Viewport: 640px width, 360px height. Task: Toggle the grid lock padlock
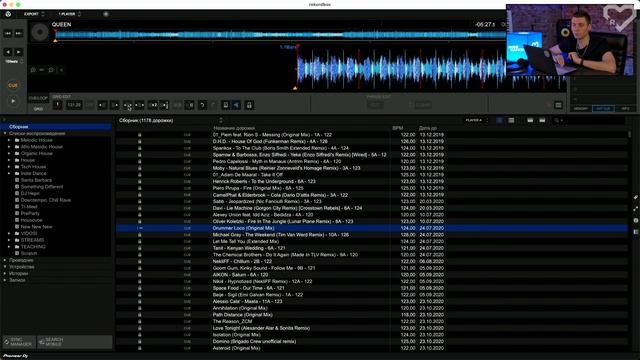pos(249,105)
